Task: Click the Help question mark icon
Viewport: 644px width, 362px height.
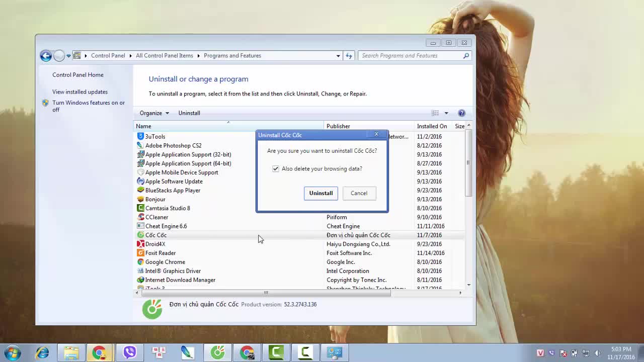Action: 462,113
